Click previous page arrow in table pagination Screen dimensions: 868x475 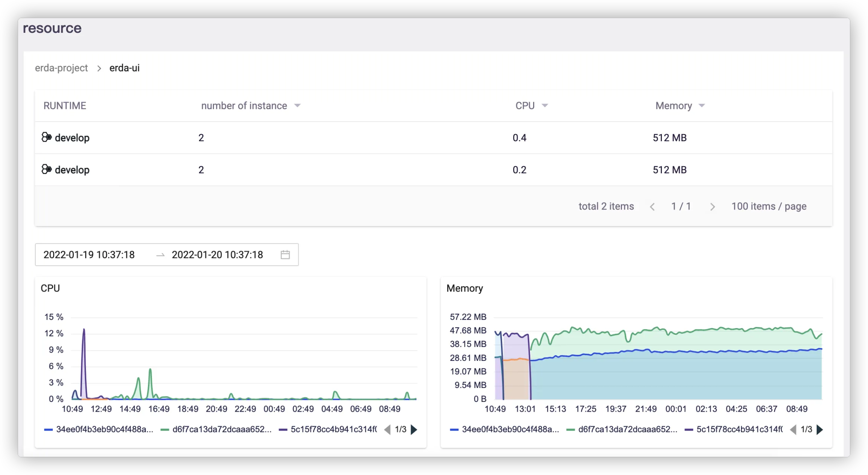(652, 206)
